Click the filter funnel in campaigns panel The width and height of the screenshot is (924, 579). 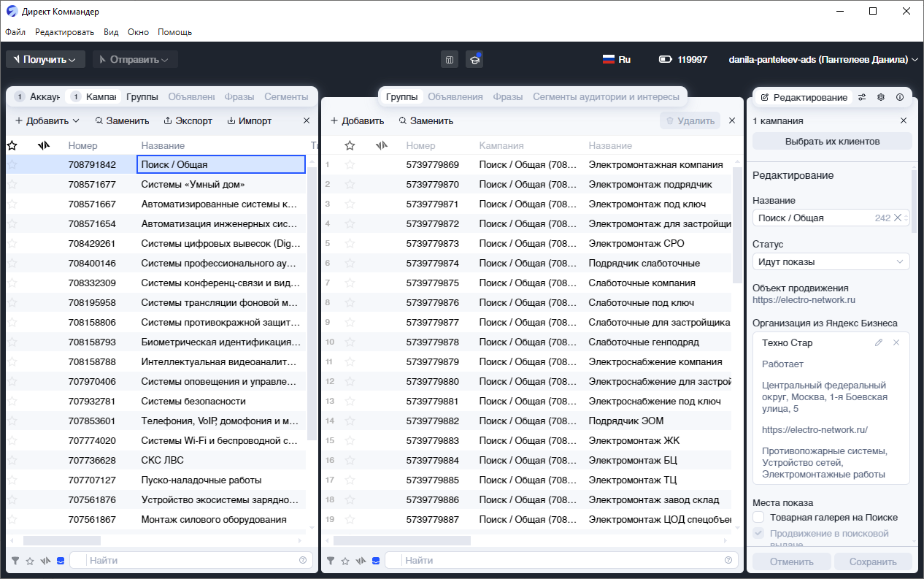pos(15,561)
